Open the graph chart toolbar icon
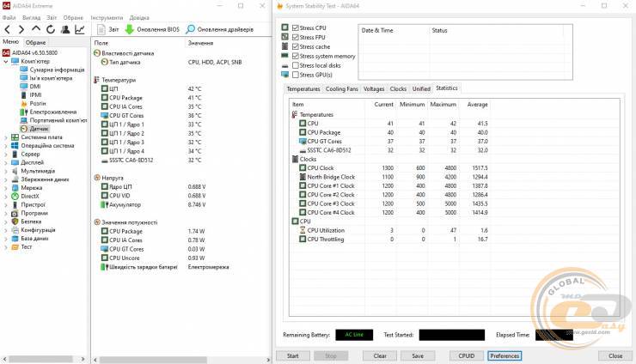The height and width of the screenshot is (364, 636). click(79, 29)
